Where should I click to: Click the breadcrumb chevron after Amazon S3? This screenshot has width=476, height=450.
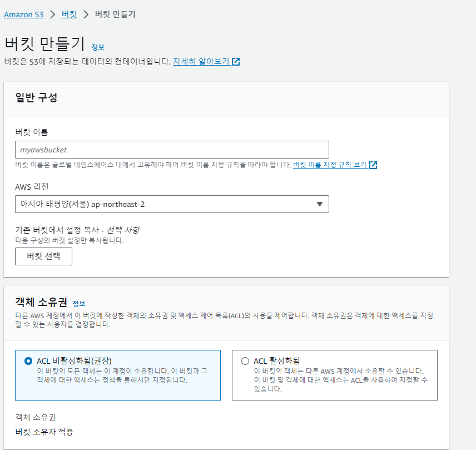[x=53, y=14]
